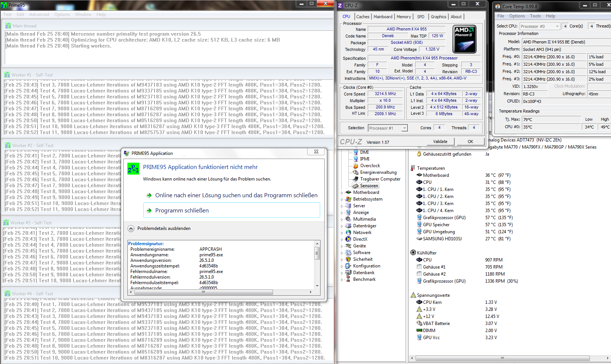Click the Tragbarer Computer icon
Image resolution: width=611 pixels, height=364 pixels.
pos(355,179)
